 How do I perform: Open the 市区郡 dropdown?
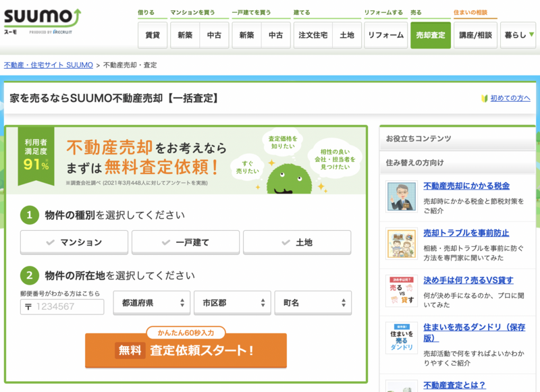coord(232,303)
